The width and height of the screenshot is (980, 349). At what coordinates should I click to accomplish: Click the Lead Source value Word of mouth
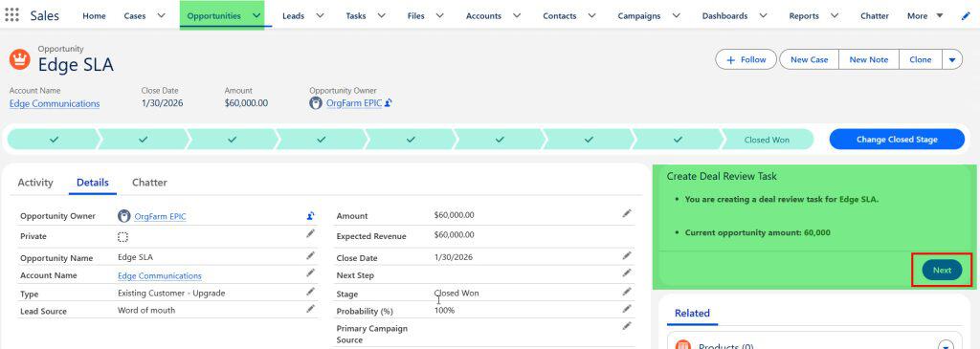pos(146,311)
